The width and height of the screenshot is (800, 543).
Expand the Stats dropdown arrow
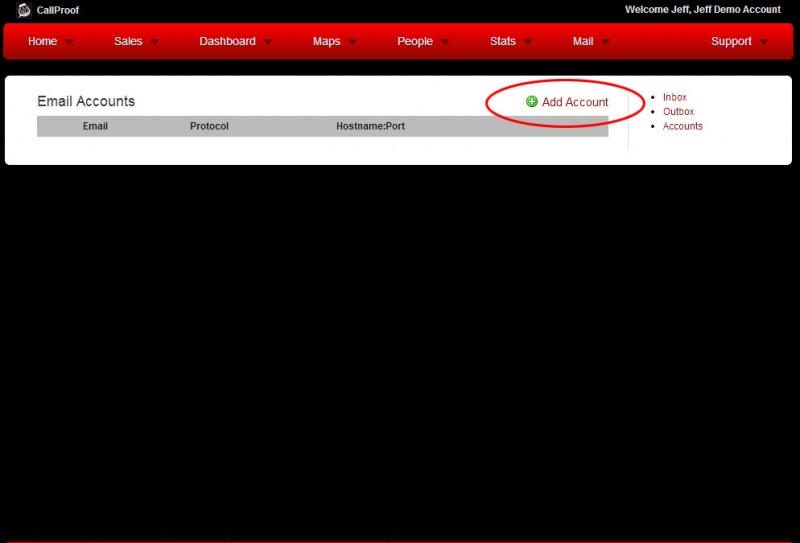pos(528,42)
